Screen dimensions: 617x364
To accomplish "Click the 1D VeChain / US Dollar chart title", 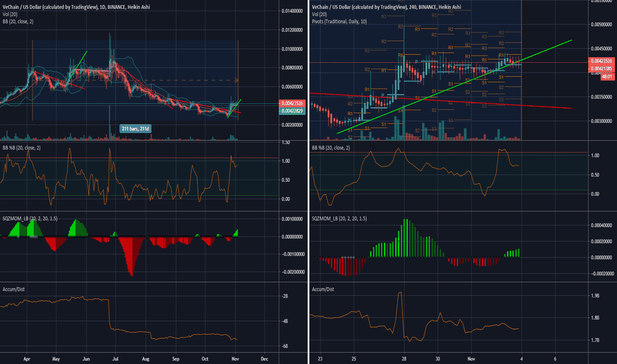I will [76, 7].
